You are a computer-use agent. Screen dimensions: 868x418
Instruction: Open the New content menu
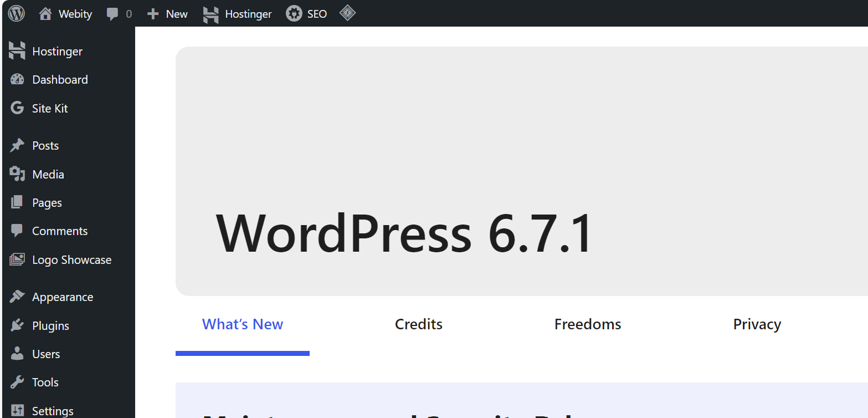click(x=177, y=14)
